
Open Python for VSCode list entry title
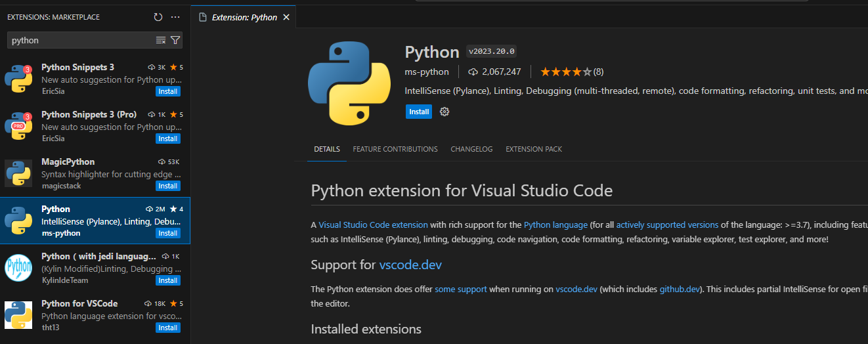[79, 303]
